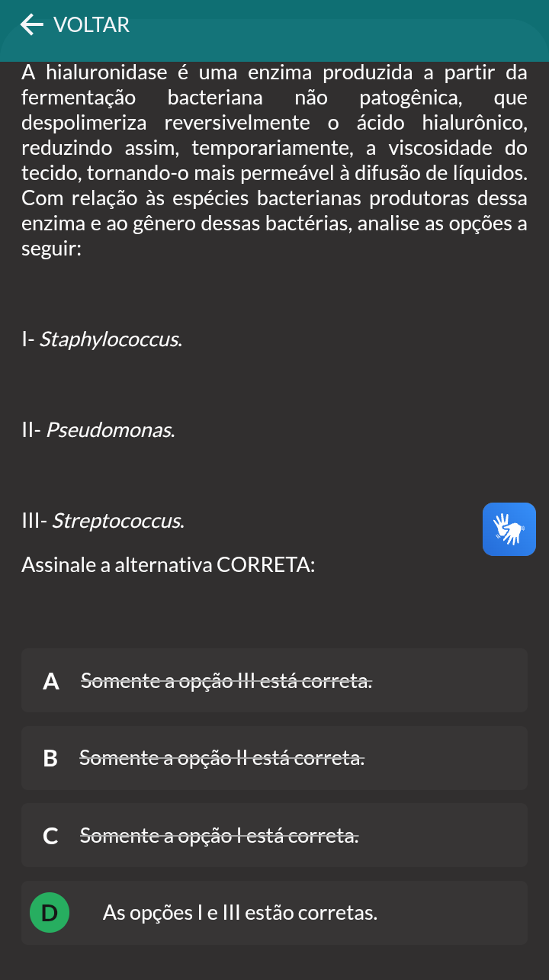Click the hialuronidase question paragraph

tap(274, 162)
